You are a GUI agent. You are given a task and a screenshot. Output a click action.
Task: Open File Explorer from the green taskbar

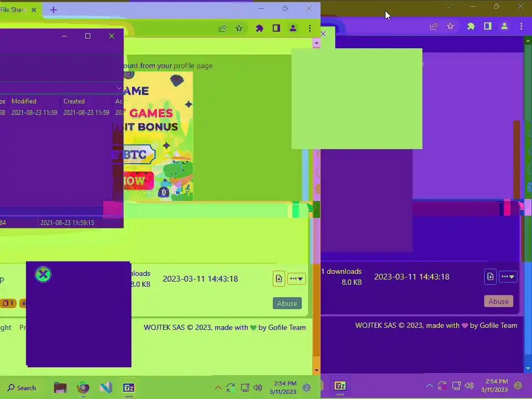60,388
